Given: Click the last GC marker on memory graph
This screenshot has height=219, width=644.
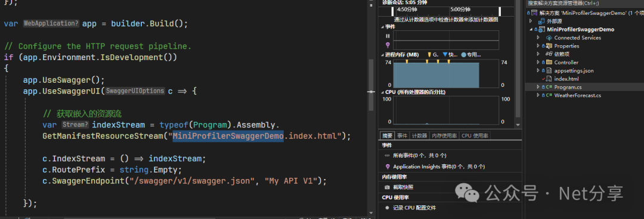Looking at the screenshot, I should coord(448,61).
